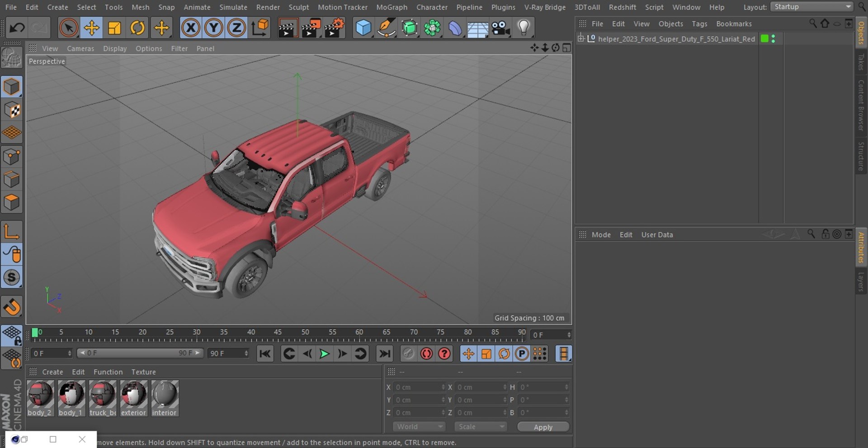
Task: Open the Render to Picture Viewer icon
Action: point(311,28)
